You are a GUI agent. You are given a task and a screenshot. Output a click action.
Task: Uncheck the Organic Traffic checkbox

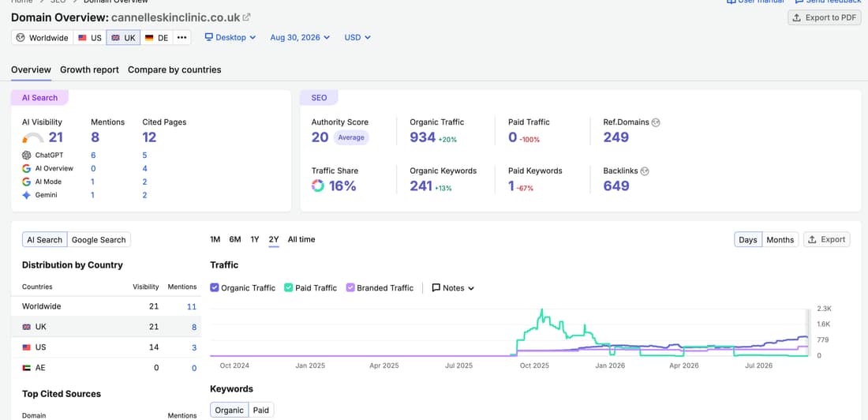[x=215, y=287]
